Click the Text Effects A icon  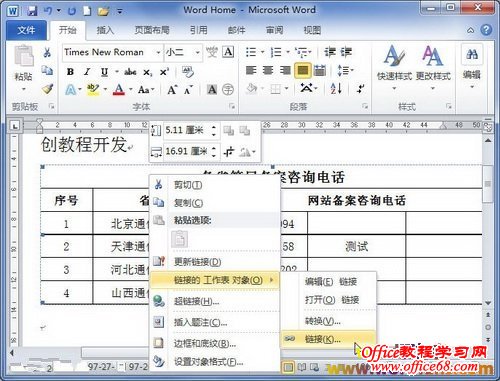[x=71, y=90]
